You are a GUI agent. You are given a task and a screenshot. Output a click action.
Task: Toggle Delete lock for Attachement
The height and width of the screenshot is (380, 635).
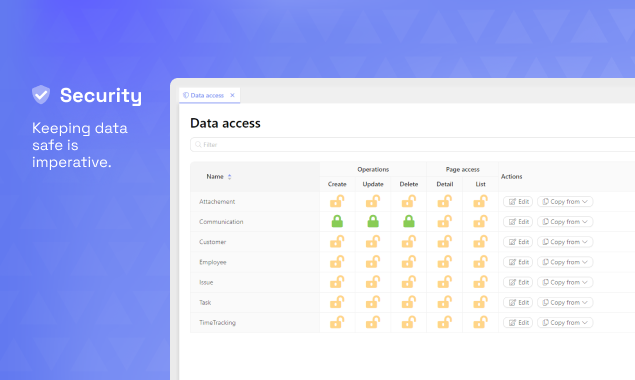pyautogui.click(x=409, y=201)
